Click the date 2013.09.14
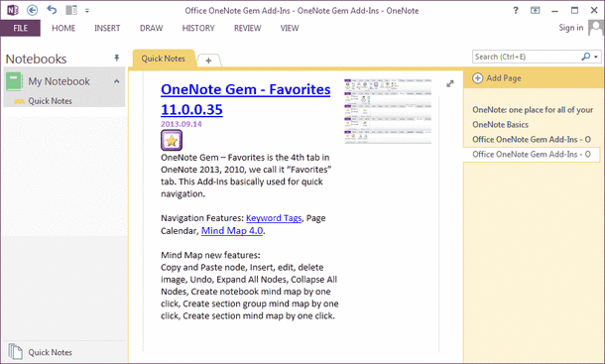Viewport: 605px width, 364px height. pyautogui.click(x=181, y=124)
